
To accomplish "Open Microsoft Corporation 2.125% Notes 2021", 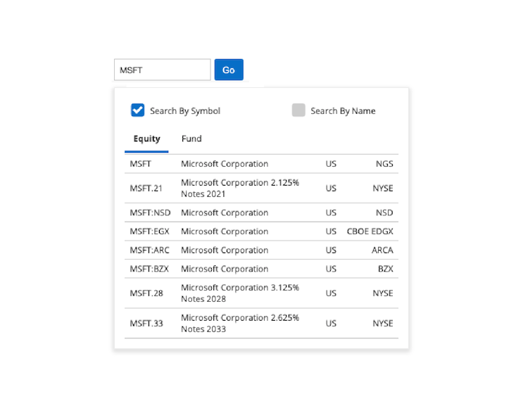I will pyautogui.click(x=240, y=189).
